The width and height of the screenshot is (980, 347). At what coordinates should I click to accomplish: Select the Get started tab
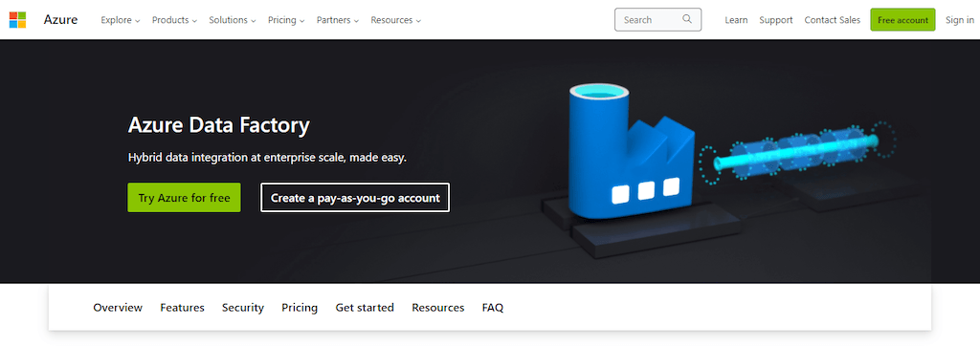[x=365, y=308]
